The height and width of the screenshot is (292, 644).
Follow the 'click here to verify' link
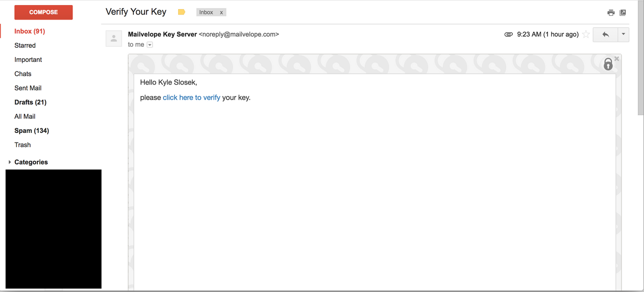[191, 97]
